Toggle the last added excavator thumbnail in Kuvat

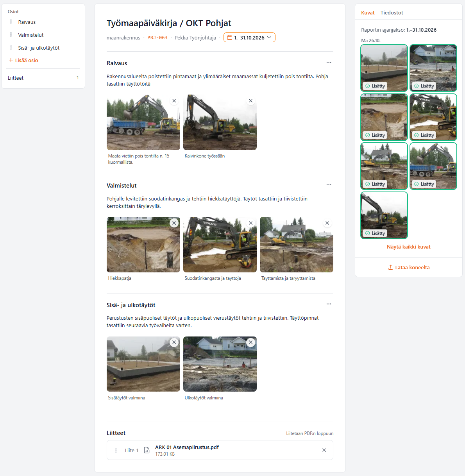click(384, 215)
